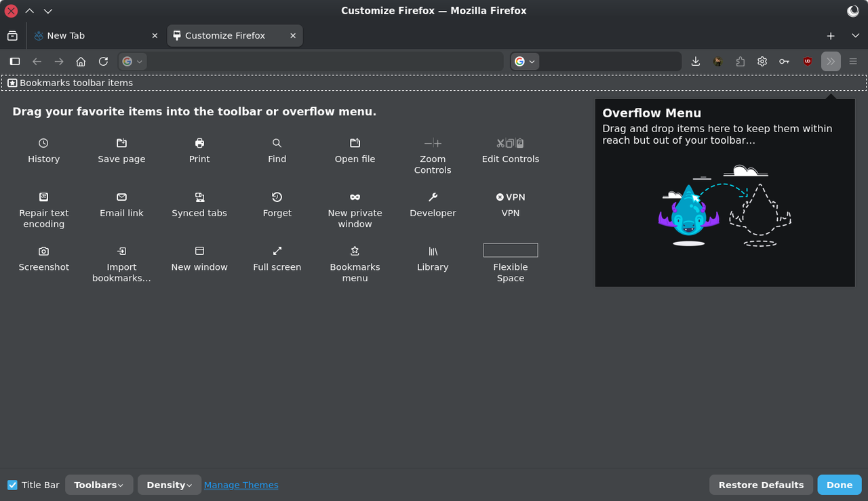The width and height of the screenshot is (868, 501).
Task: Pick the Library books icon
Action: (x=433, y=251)
